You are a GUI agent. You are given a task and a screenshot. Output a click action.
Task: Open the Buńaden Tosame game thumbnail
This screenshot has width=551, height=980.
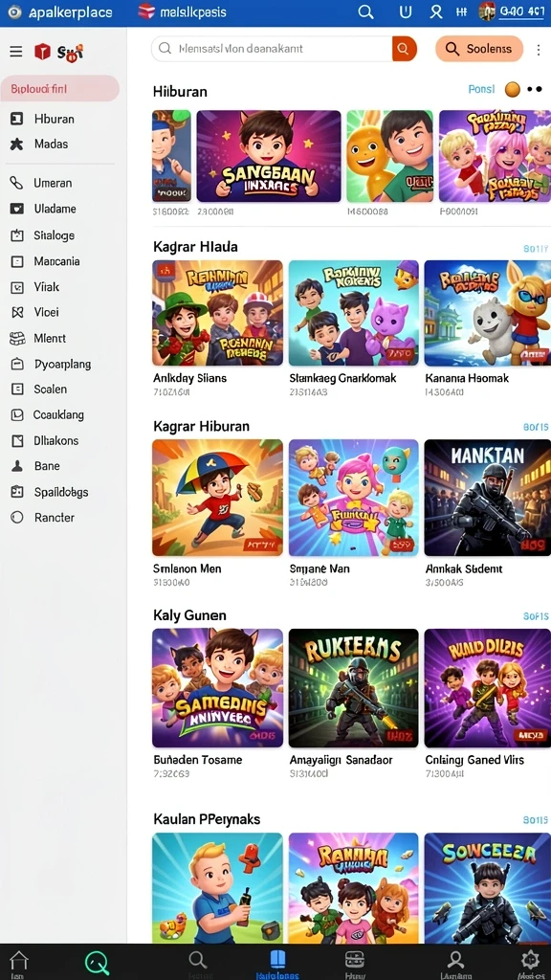pyautogui.click(x=217, y=688)
